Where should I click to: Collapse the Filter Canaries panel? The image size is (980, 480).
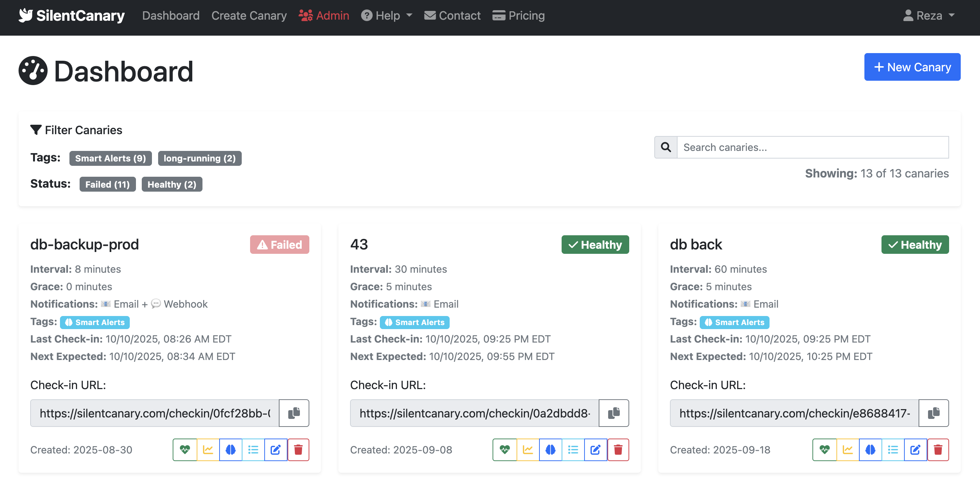[76, 130]
